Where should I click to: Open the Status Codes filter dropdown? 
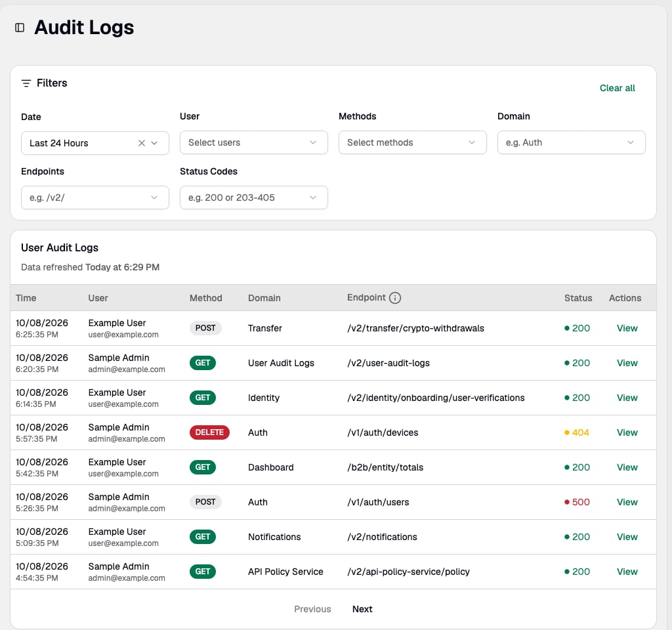coord(254,198)
